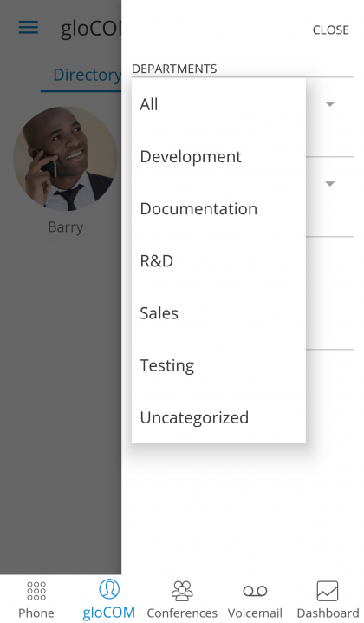
Task: Open Barry's contact photo
Action: [66, 159]
